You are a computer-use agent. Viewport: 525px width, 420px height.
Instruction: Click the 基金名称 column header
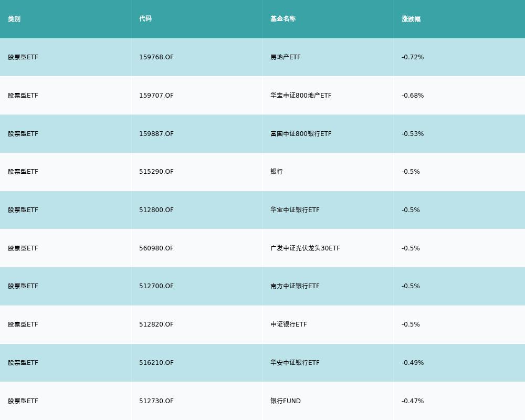click(x=283, y=19)
